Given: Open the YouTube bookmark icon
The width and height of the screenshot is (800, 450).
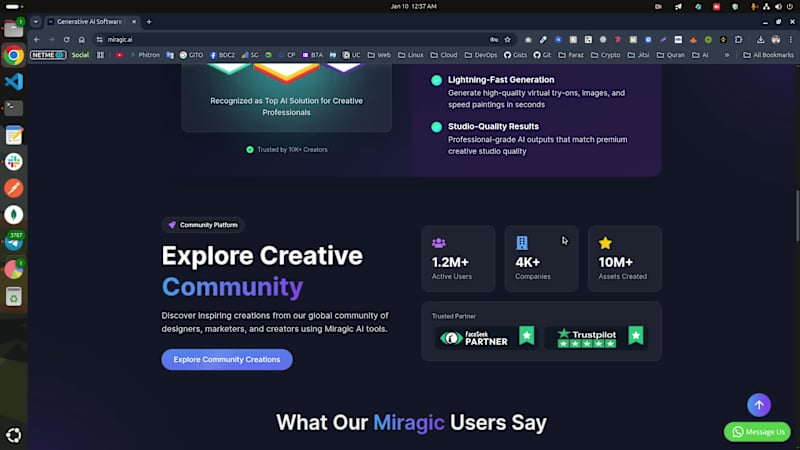Looking at the screenshot, I should [x=119, y=55].
